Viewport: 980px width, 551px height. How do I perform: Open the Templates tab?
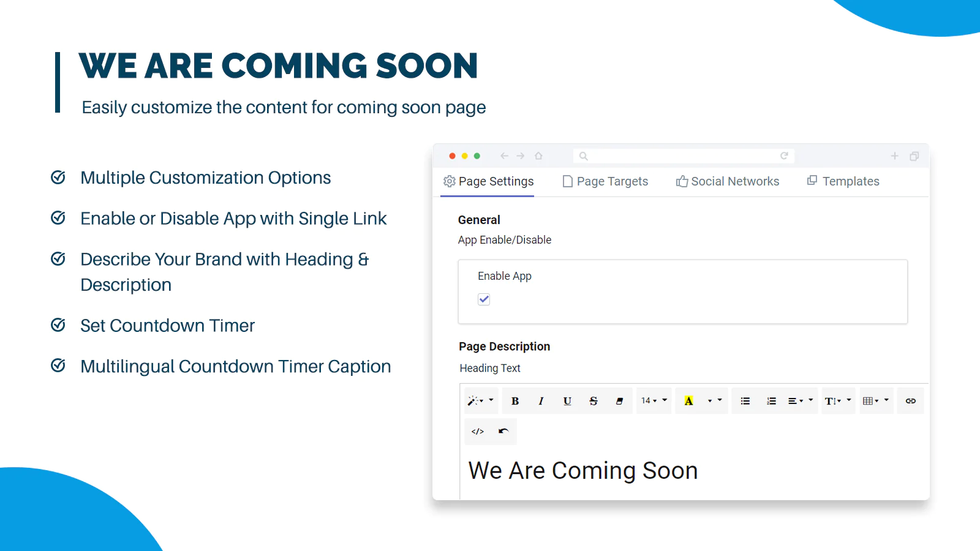(843, 181)
